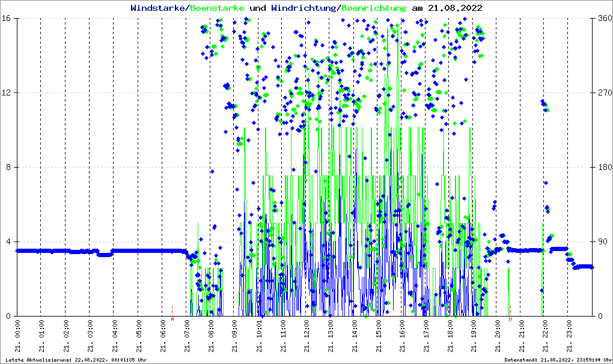Click the green 'Boenrichtung' word in the title
613x364 pixels.
click(x=374, y=8)
